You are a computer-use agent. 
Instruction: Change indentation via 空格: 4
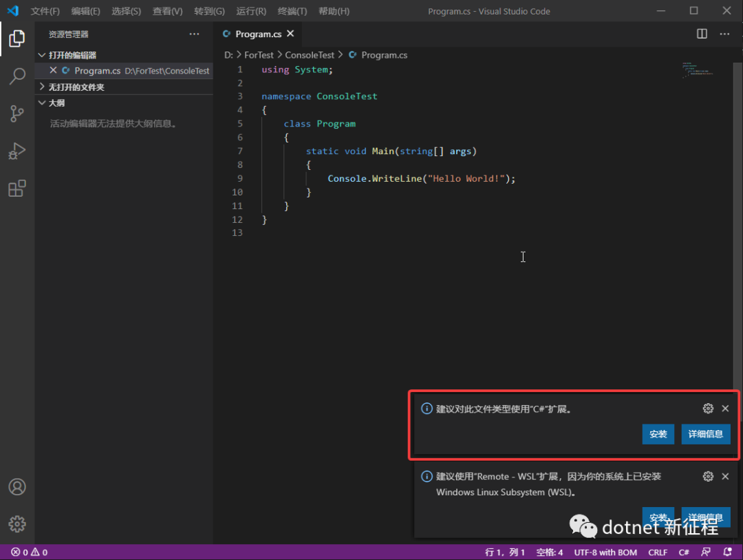[x=549, y=552]
